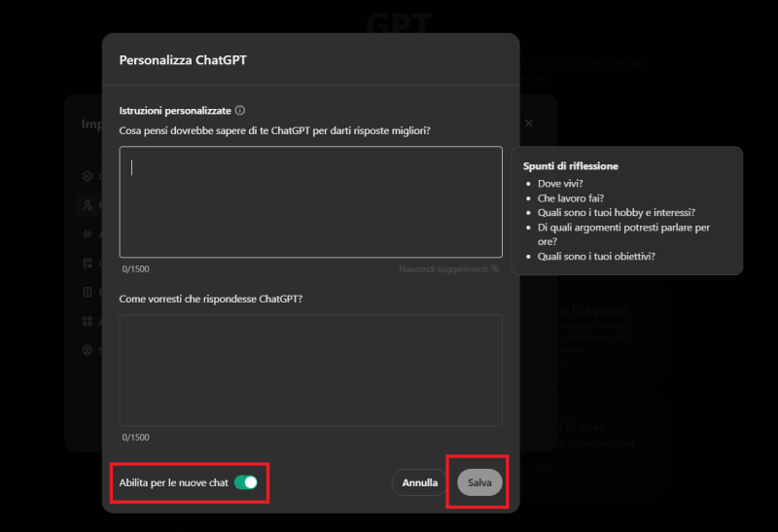
Task: Click into 'Come vorresti che rispondesse ChatGPT' field
Action: pyautogui.click(x=310, y=370)
